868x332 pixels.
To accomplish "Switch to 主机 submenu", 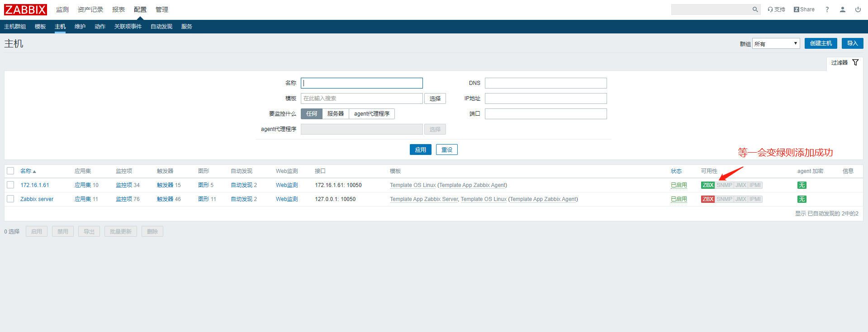I will 60,27.
